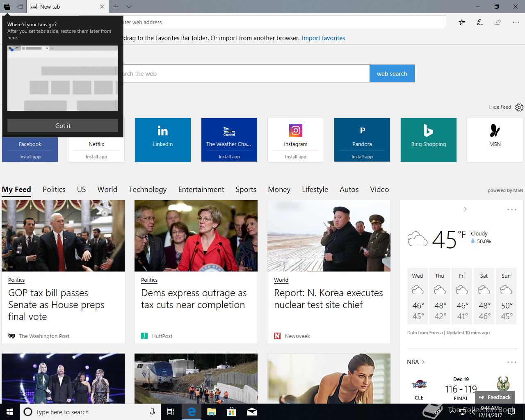
Task: Open N. Korea executes chief article
Action: pos(328,299)
